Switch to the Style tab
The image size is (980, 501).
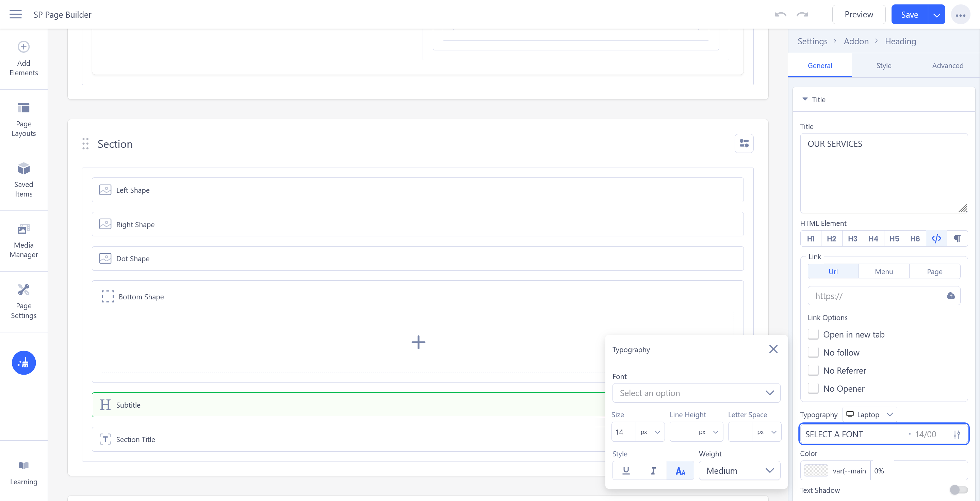click(x=884, y=65)
